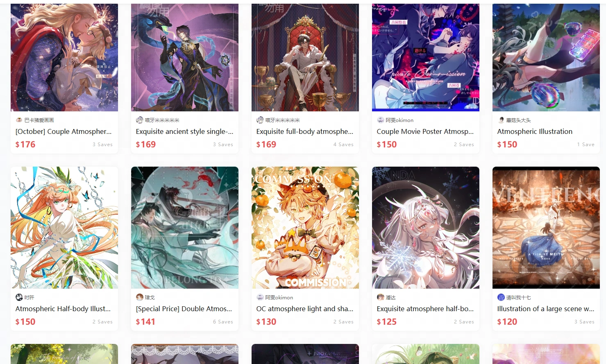Click 请叫我十七 artist avatar icon
The image size is (606, 364).
(501, 297)
